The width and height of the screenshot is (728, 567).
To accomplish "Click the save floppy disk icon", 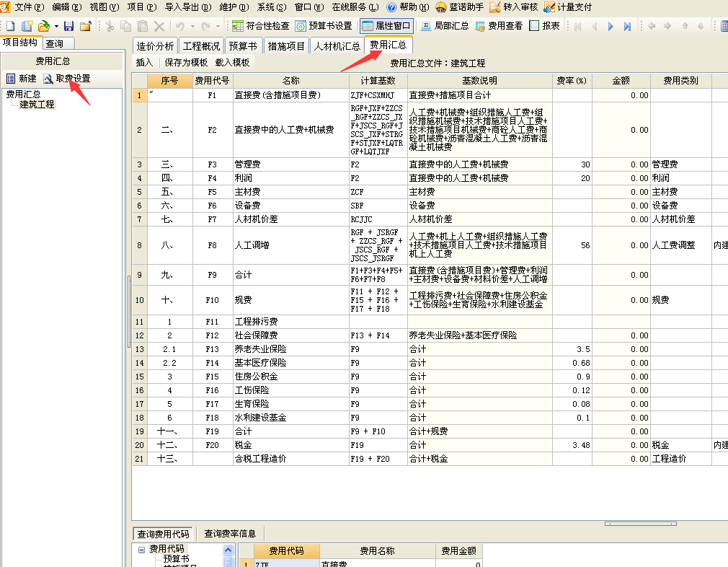I will pos(68,26).
